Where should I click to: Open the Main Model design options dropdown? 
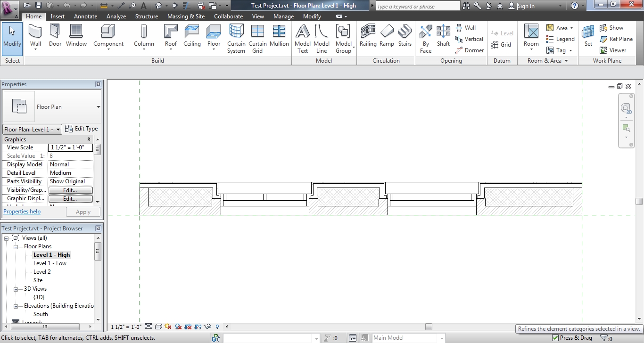click(442, 337)
